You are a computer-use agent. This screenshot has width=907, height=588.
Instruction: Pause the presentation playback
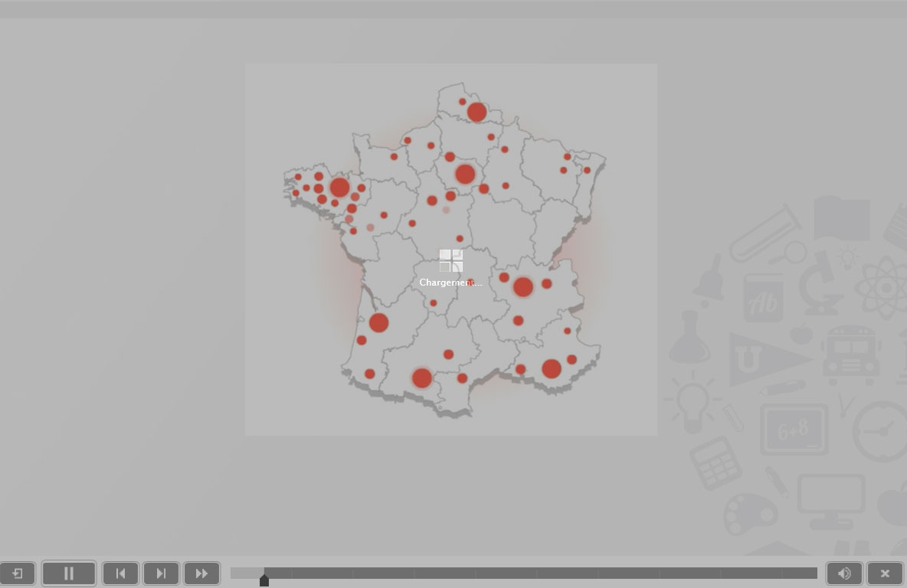pyautogui.click(x=69, y=573)
